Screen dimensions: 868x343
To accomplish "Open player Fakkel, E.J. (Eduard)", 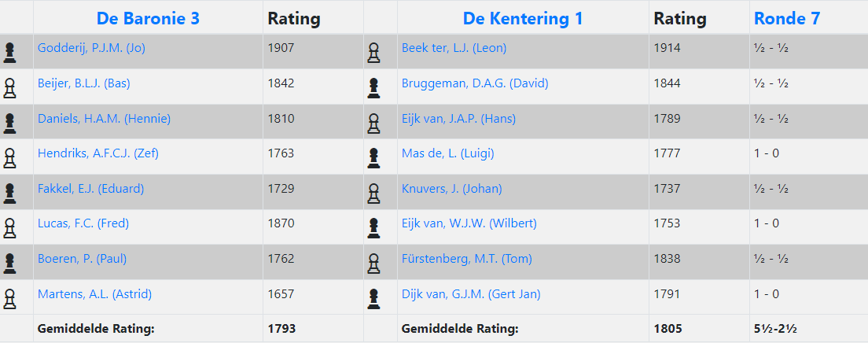I will click(x=90, y=189).
